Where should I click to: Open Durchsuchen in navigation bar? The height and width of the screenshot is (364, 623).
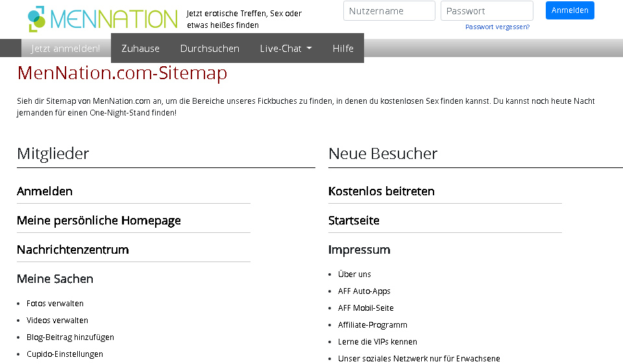click(210, 49)
